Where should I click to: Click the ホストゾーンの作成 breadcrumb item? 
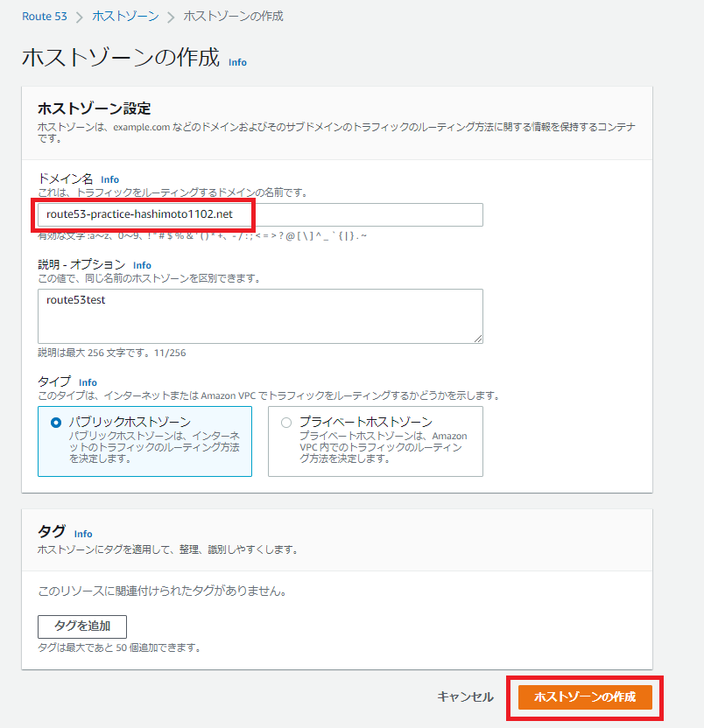233,16
